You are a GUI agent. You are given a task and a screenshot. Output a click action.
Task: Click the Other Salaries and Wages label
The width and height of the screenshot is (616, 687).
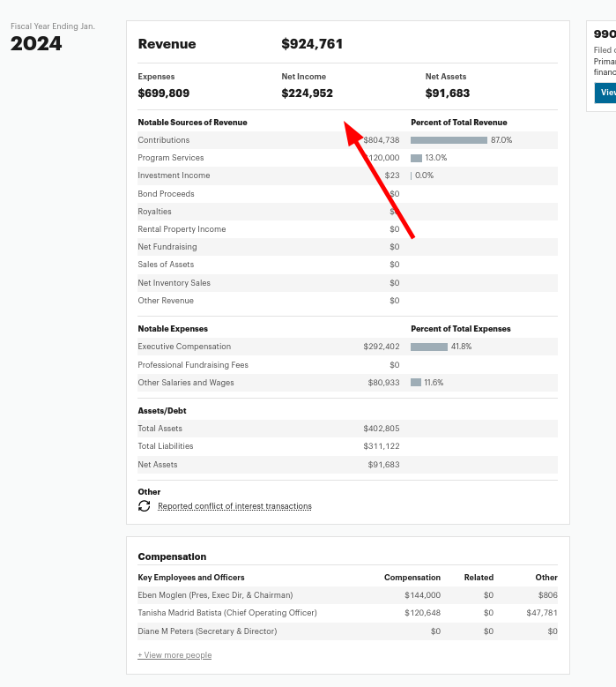click(186, 383)
